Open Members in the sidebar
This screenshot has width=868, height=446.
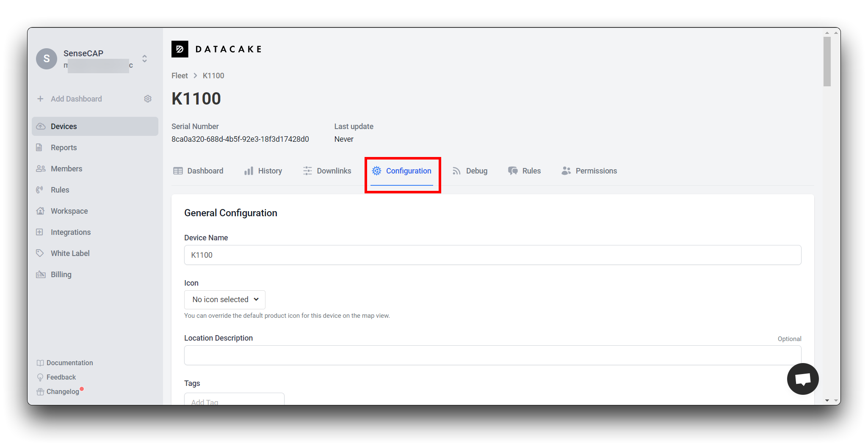[95, 168]
